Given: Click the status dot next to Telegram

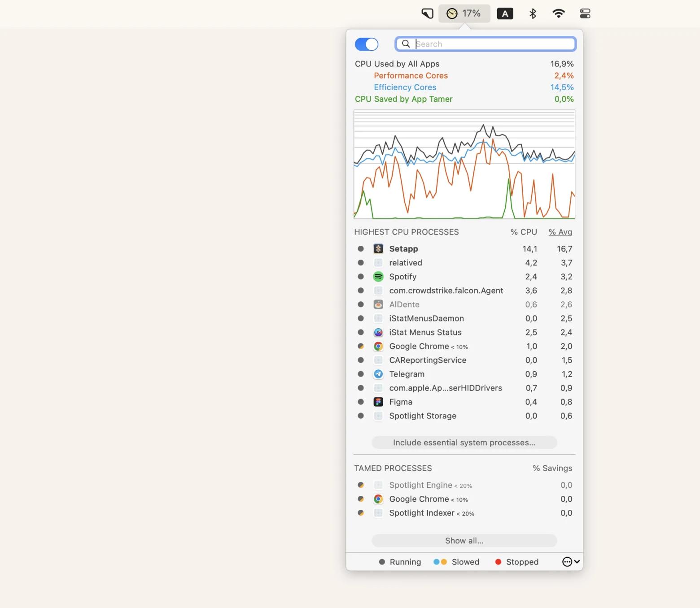Looking at the screenshot, I should click(x=360, y=374).
